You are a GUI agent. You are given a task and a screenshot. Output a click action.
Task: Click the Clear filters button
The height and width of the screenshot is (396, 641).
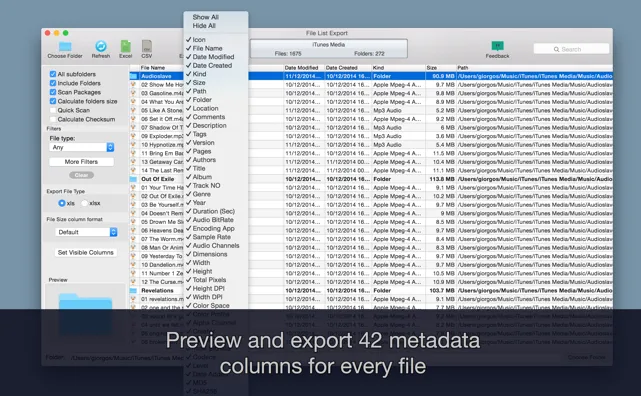tap(81, 175)
